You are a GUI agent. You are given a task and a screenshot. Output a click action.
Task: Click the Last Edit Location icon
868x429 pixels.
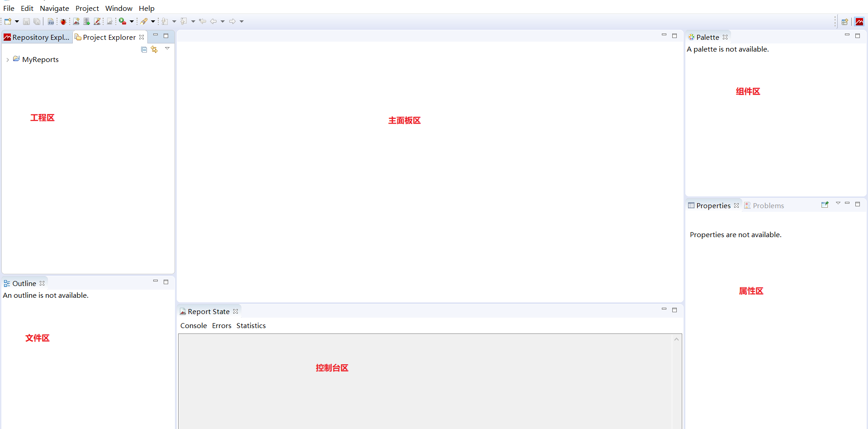point(203,21)
